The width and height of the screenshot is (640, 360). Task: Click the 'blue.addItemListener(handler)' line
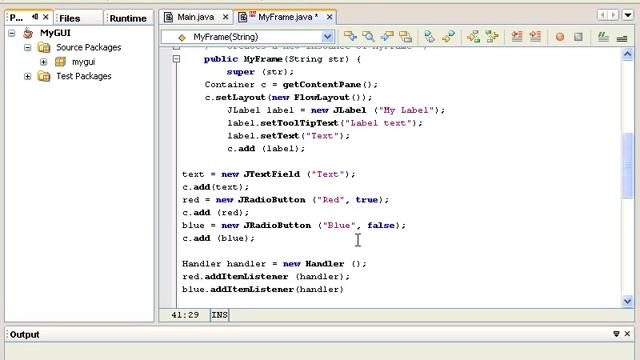[x=263, y=289]
